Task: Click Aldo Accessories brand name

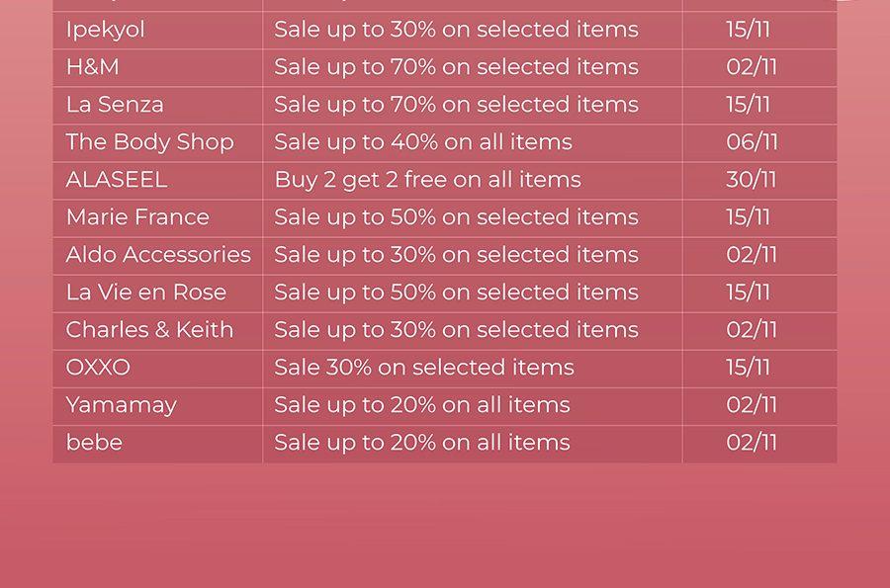Action: pyautogui.click(x=158, y=255)
